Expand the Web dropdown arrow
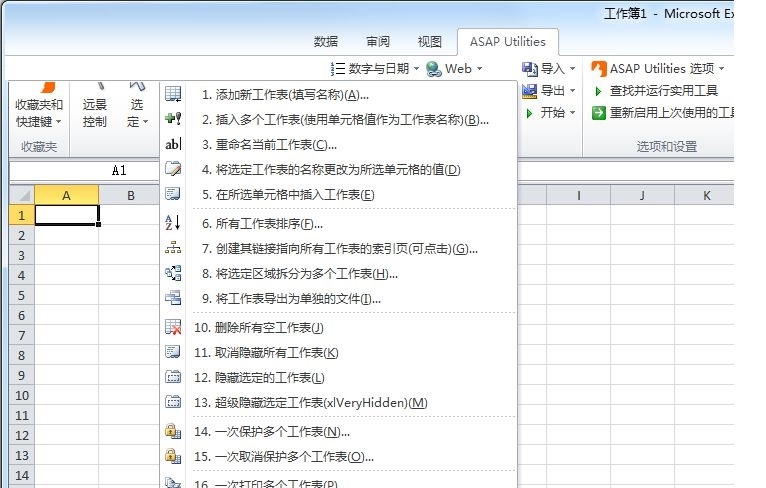The width and height of the screenshot is (766, 488). [479, 69]
